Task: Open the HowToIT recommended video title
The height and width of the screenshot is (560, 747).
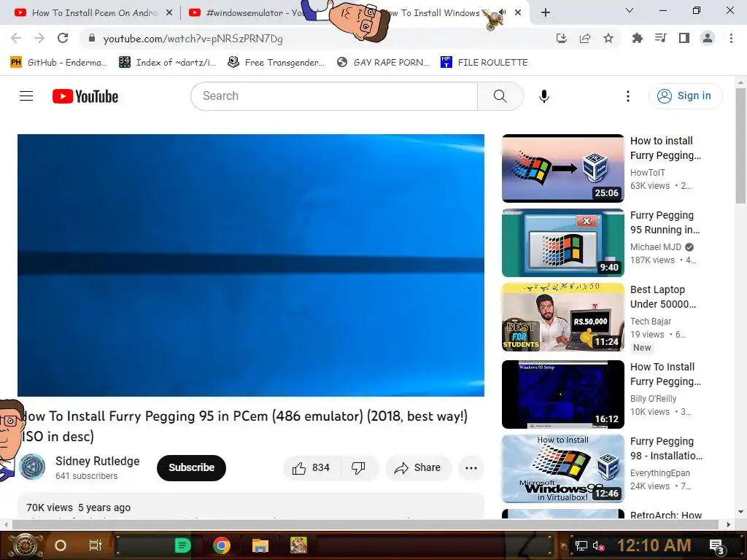Action: coord(665,148)
